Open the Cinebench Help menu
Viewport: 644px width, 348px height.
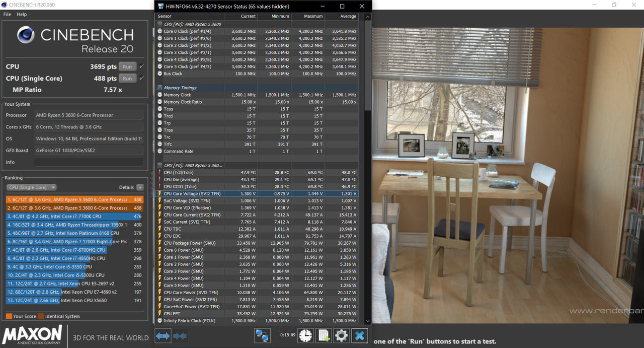coord(22,15)
